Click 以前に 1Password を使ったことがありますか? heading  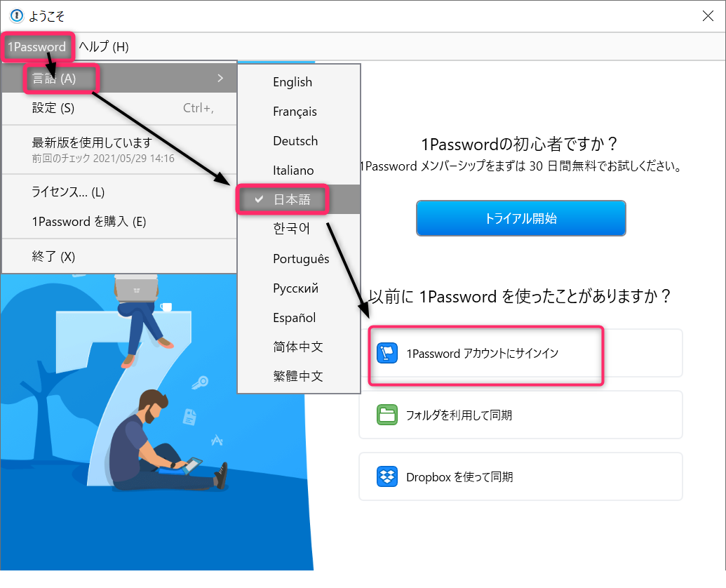(520, 296)
